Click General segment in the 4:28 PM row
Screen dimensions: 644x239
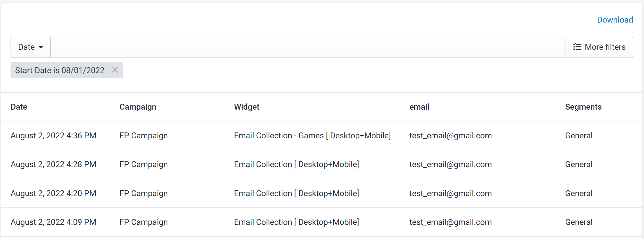tap(579, 164)
